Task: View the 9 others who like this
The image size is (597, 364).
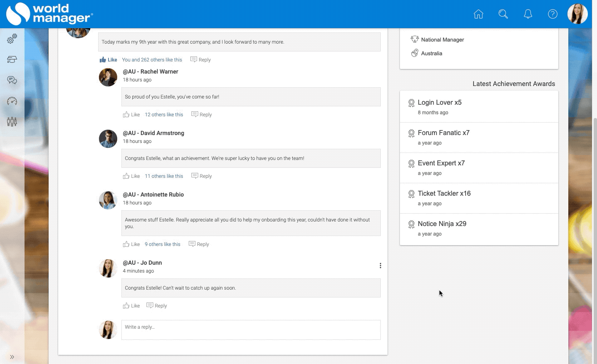Action: pos(163,244)
